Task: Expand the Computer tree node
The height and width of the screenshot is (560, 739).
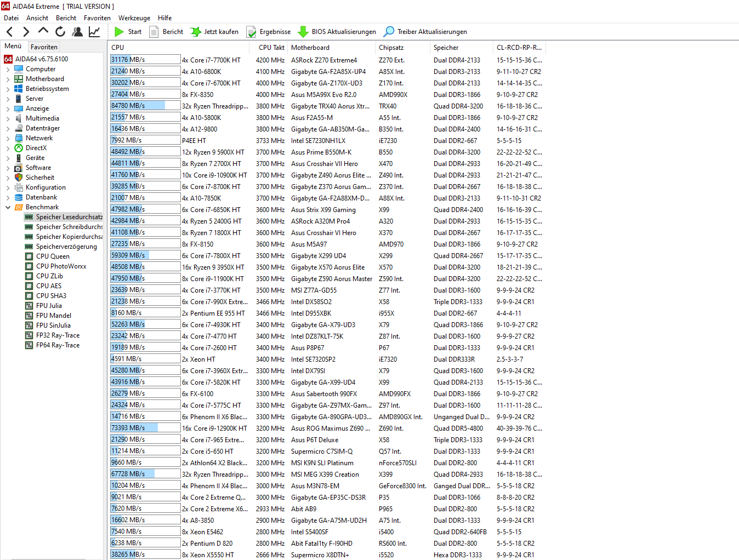Action: point(8,69)
